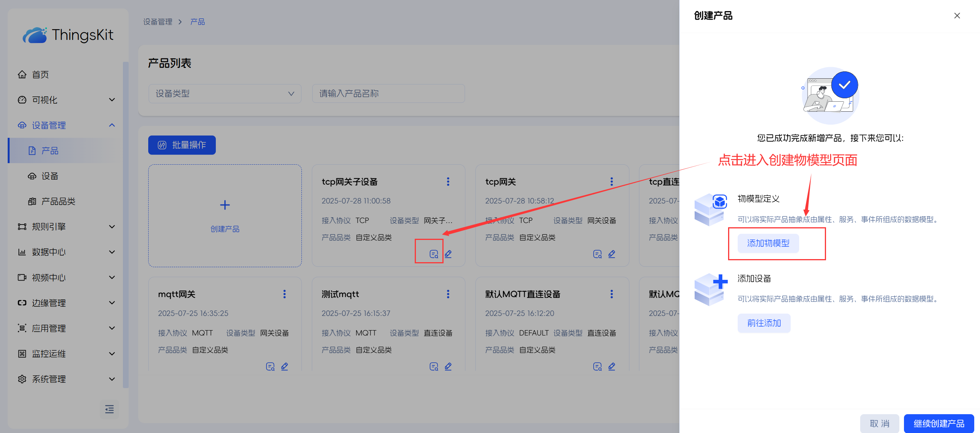980x433 pixels.
Task: Go to 首页 in sidebar
Action: [40, 74]
